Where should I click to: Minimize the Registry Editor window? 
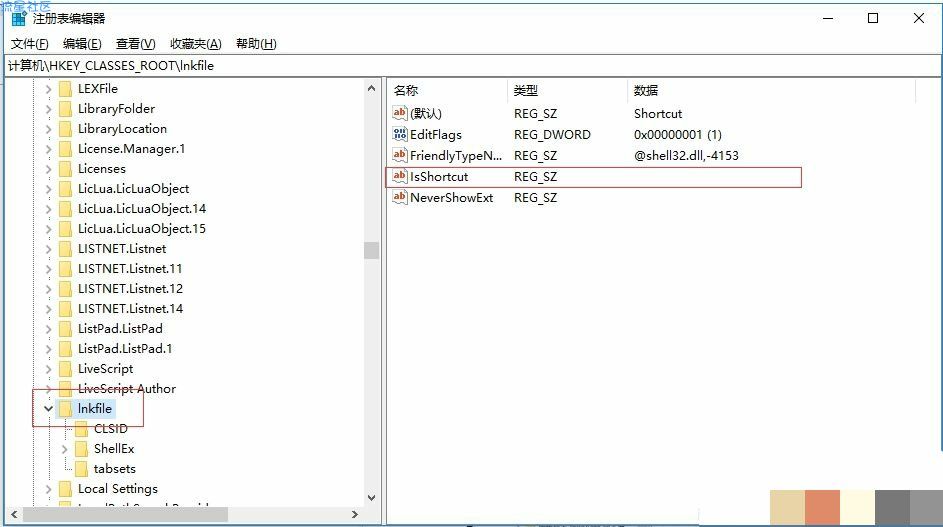coord(828,18)
